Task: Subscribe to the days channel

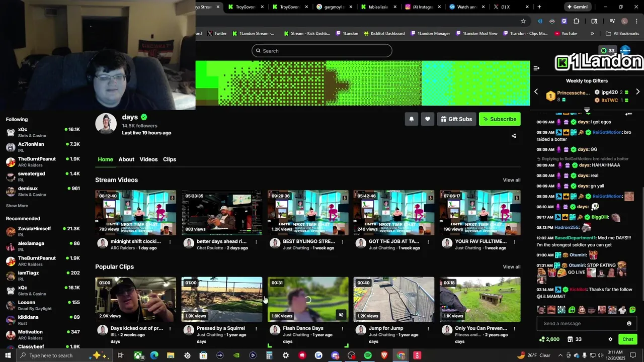Action: coord(500,119)
